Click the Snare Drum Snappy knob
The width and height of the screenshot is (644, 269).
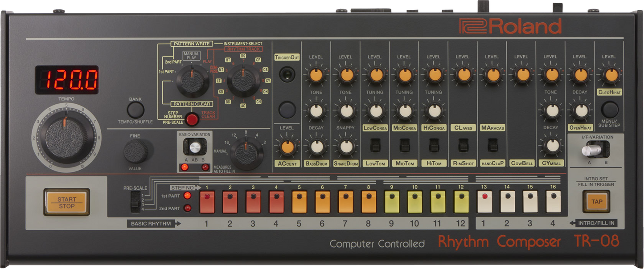tap(345, 146)
